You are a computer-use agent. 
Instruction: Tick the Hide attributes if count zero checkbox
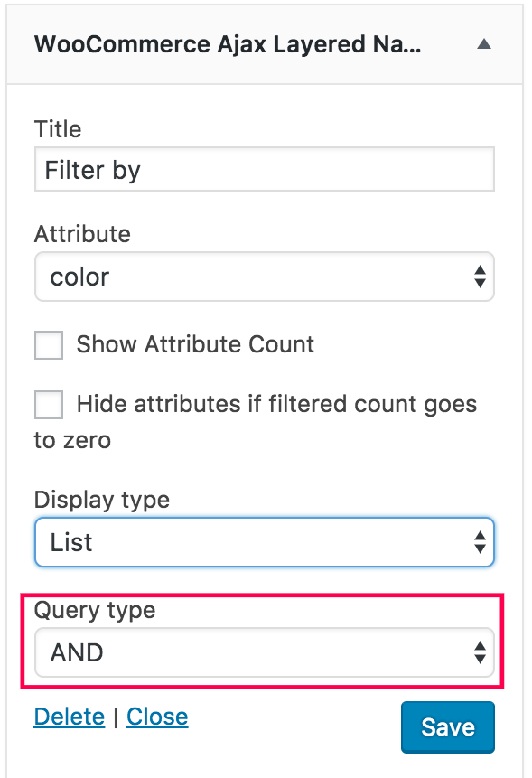tap(49, 405)
